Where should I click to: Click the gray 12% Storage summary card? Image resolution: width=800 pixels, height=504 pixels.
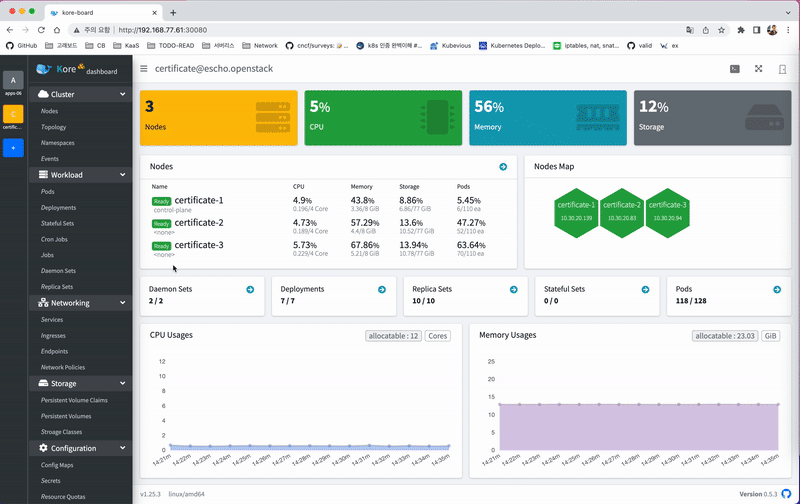712,118
